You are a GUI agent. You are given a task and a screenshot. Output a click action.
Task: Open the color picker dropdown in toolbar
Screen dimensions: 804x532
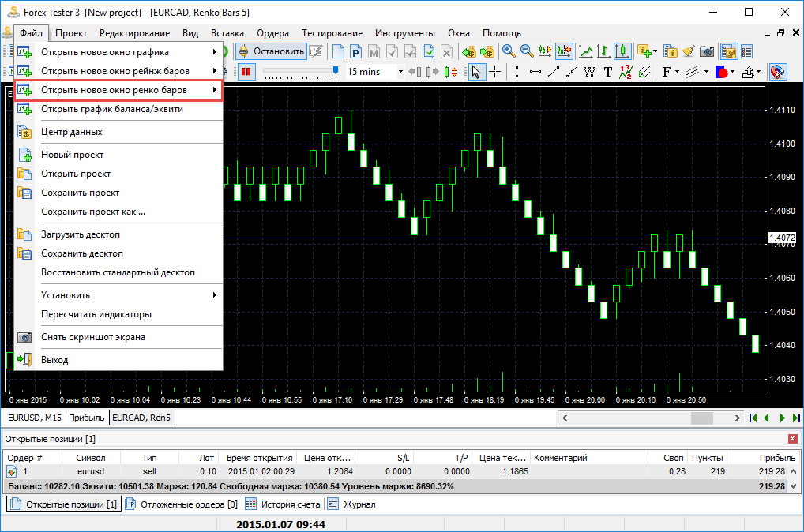point(734,72)
